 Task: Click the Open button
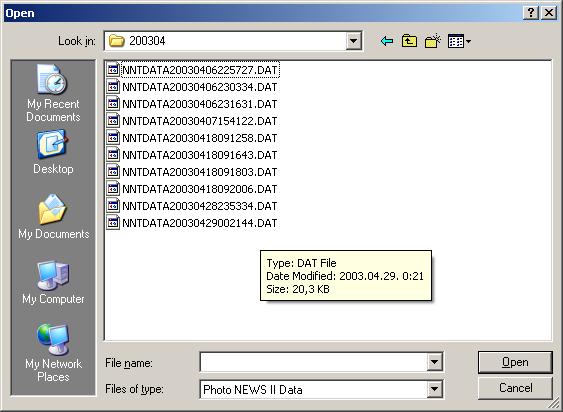coord(515,362)
